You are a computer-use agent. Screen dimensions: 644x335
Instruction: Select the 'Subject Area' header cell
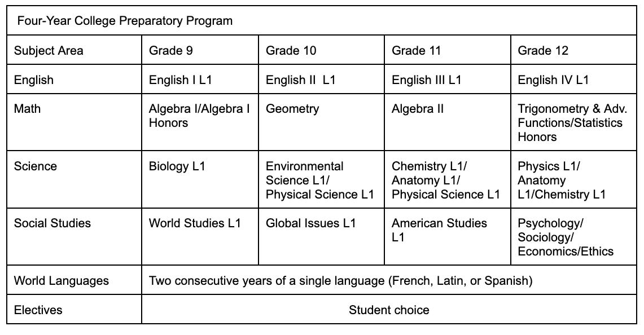pos(49,51)
